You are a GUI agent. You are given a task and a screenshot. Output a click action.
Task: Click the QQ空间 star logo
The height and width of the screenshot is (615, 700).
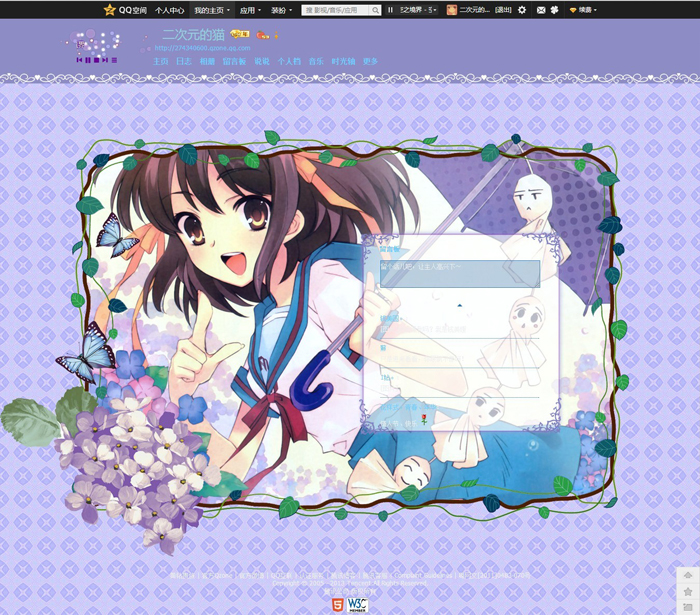tap(110, 10)
